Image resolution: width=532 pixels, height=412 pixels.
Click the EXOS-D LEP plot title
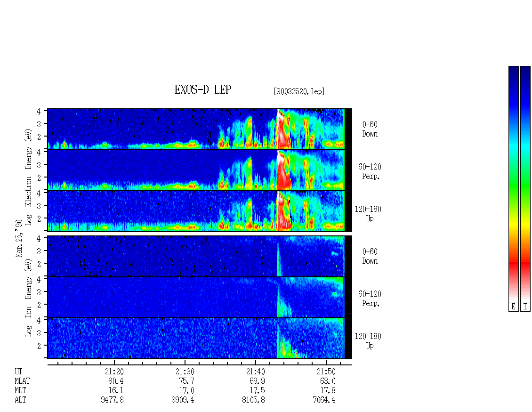coord(203,89)
